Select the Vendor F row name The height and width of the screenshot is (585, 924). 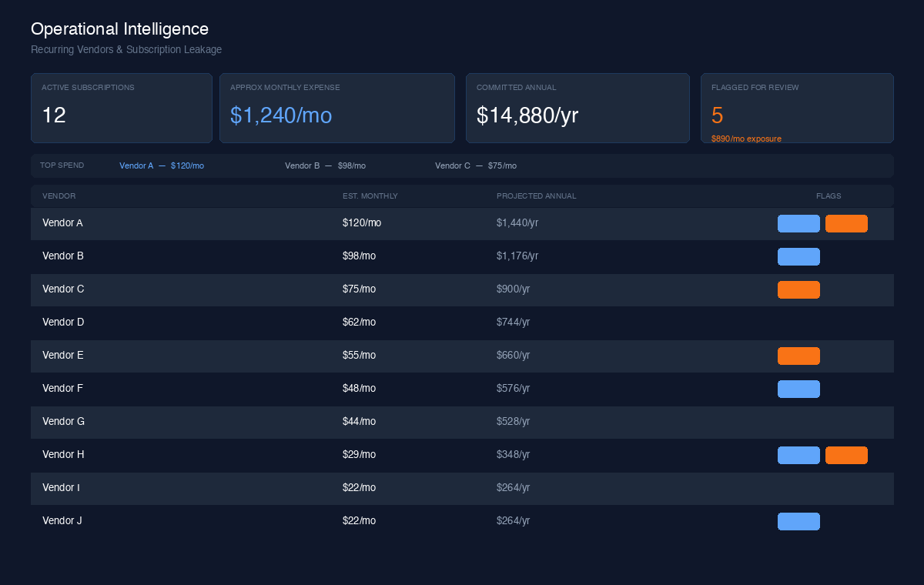pyautogui.click(x=62, y=389)
